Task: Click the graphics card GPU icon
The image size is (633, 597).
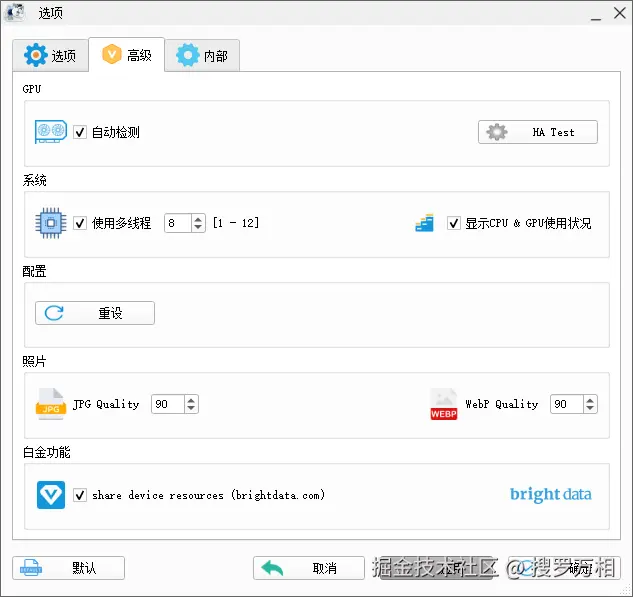Action: point(51,132)
